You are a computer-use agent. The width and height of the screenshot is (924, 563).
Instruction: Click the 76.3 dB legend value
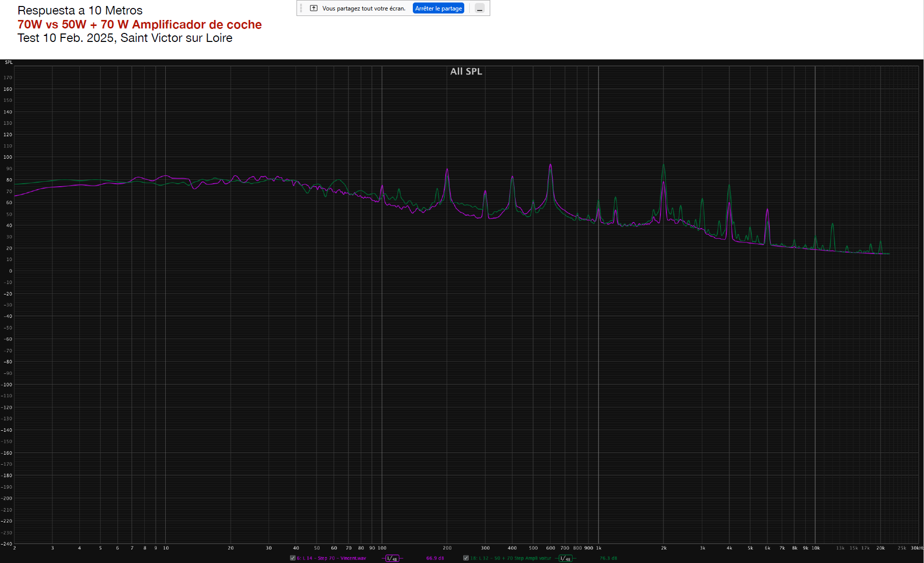608,558
